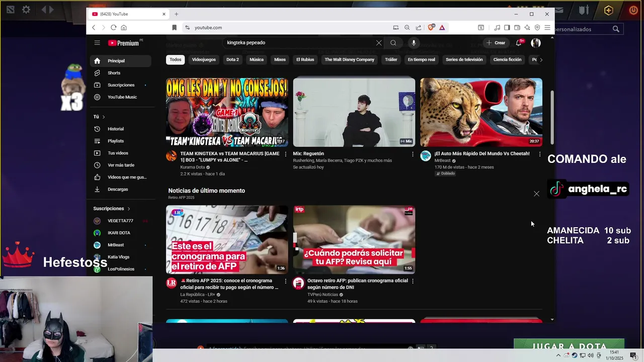Image resolution: width=644 pixels, height=362 pixels.
Task: Open a new browser tab
Action: coord(176,14)
